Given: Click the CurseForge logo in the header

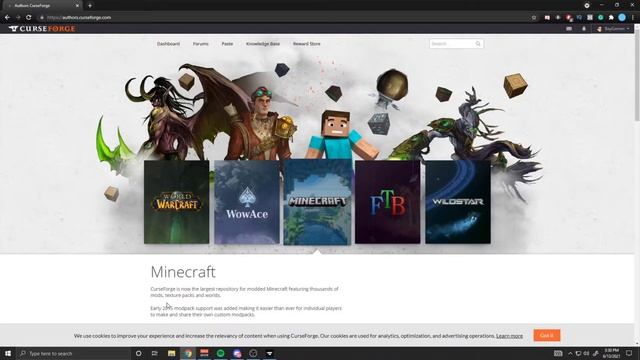Looking at the screenshot, I should point(42,29).
